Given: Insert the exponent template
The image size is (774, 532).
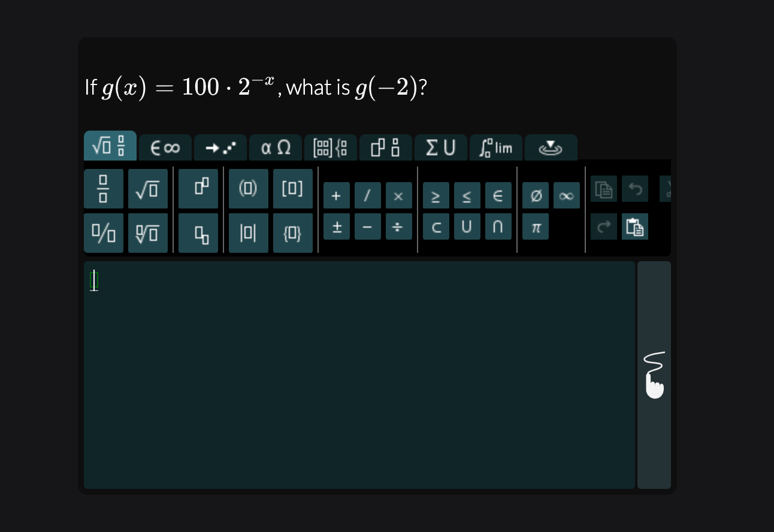Looking at the screenshot, I should click(198, 188).
